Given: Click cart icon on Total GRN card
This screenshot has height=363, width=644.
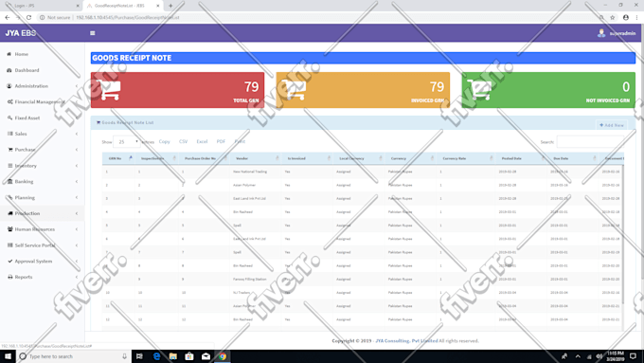Looking at the screenshot, I should [110, 89].
